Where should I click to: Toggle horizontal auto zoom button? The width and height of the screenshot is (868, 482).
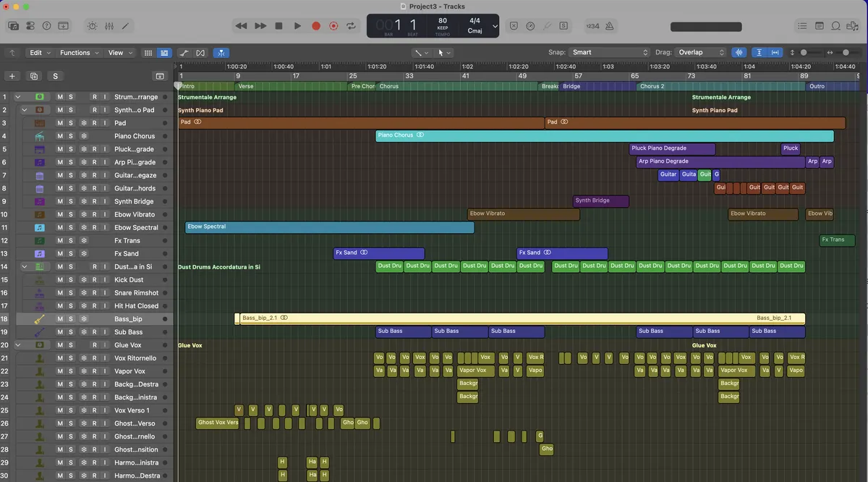tap(775, 53)
